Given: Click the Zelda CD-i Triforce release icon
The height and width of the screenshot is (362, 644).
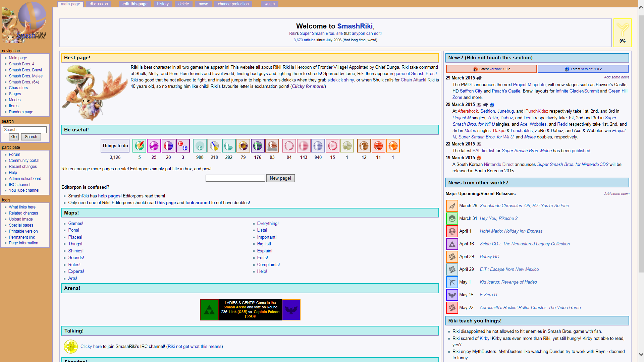Looking at the screenshot, I should point(452,244).
